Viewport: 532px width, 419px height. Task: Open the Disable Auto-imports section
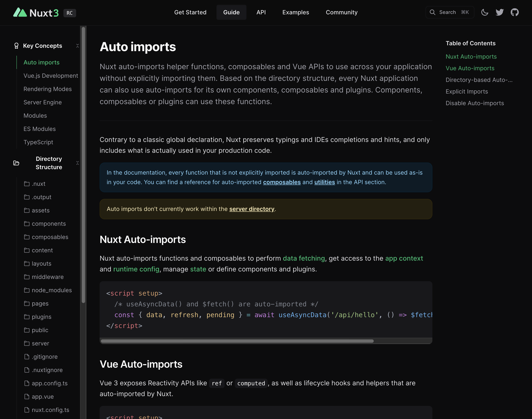coord(475,103)
